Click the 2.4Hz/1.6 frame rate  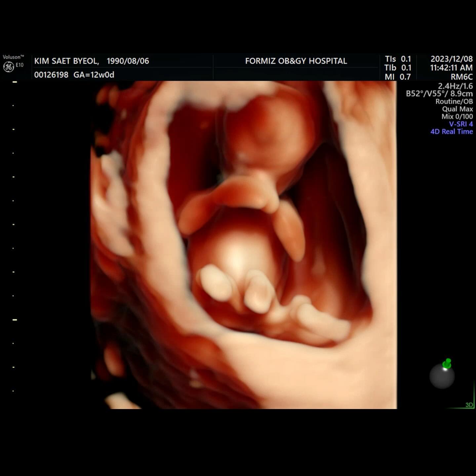tap(456, 86)
